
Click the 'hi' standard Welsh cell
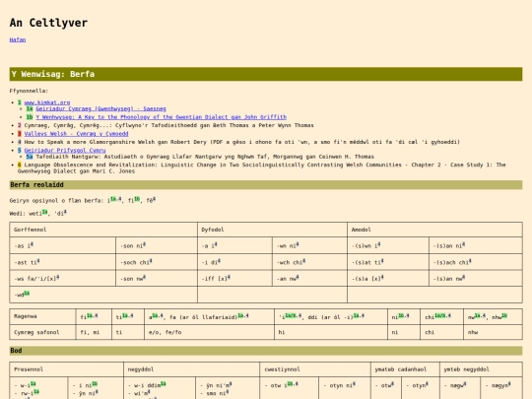(x=331, y=333)
